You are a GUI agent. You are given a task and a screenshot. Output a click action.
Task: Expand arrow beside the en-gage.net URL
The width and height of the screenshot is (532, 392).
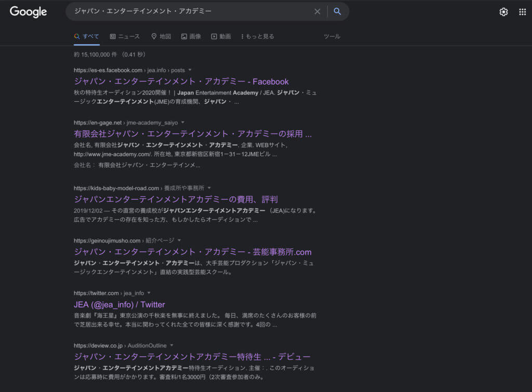183,123
